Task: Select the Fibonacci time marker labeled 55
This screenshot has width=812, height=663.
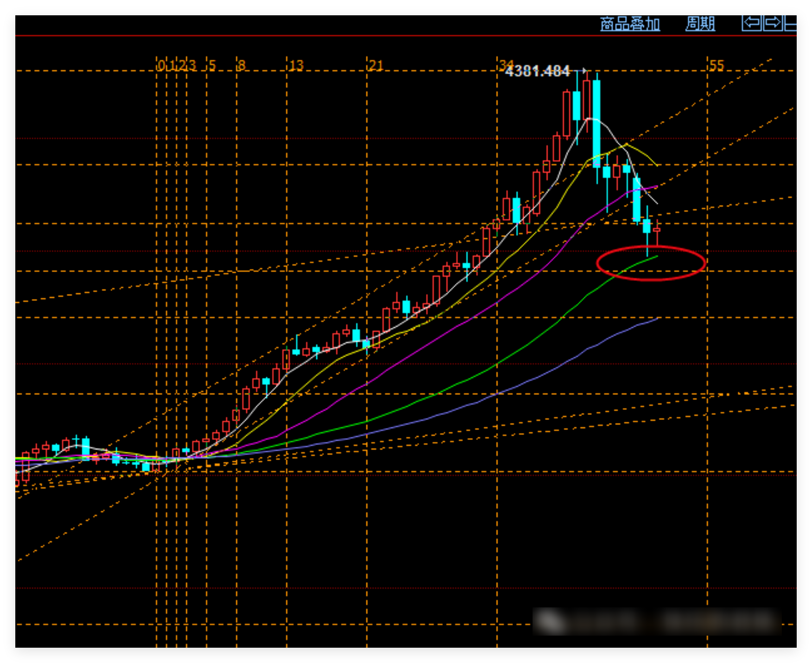Action: [716, 66]
